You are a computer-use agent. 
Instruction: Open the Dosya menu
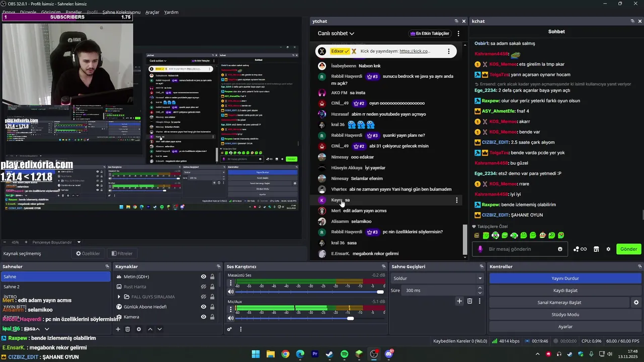[8, 12]
